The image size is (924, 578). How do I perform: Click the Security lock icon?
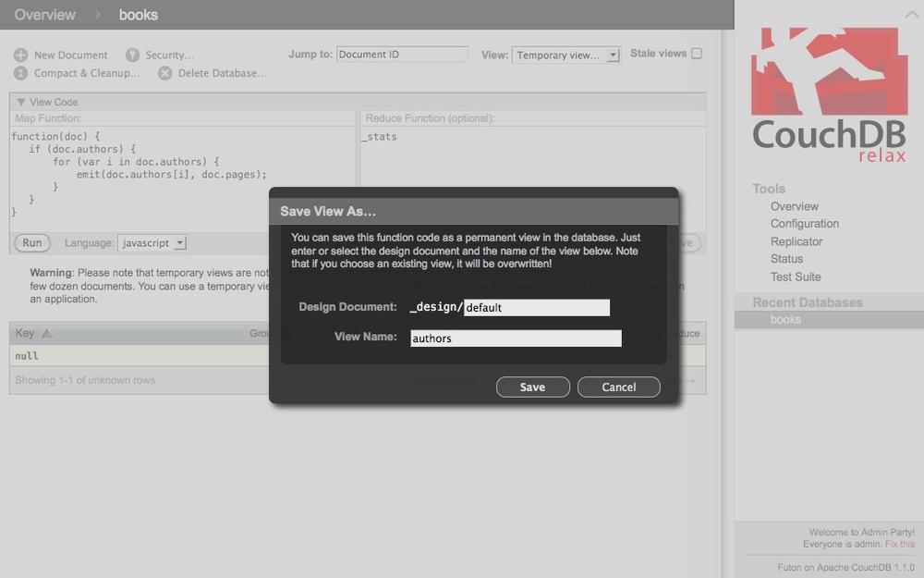[x=132, y=55]
